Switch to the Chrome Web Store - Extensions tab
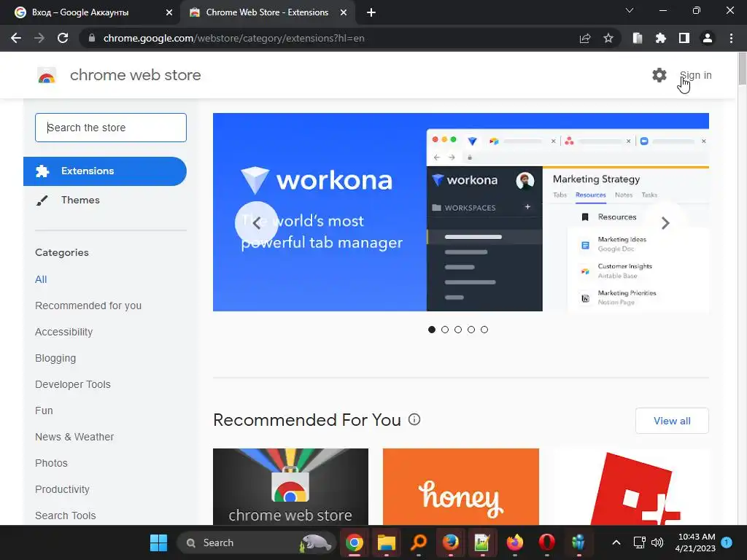This screenshot has width=747, height=560. tap(267, 12)
